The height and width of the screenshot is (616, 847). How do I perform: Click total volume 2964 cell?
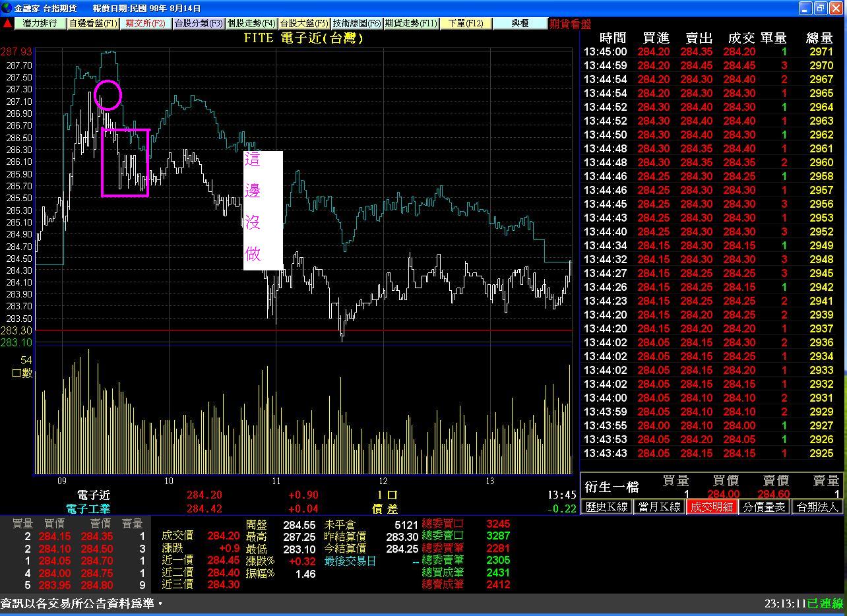click(x=821, y=107)
